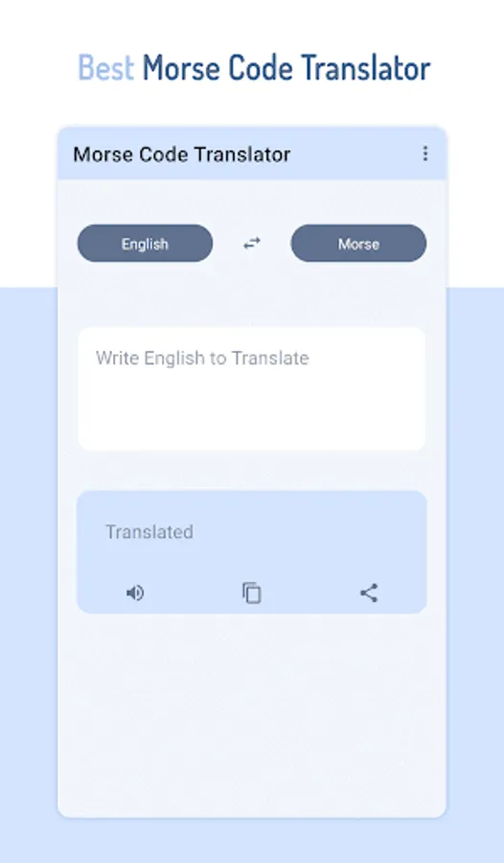Image resolution: width=504 pixels, height=863 pixels.
Task: Select the English source language pill
Action: 145,244
